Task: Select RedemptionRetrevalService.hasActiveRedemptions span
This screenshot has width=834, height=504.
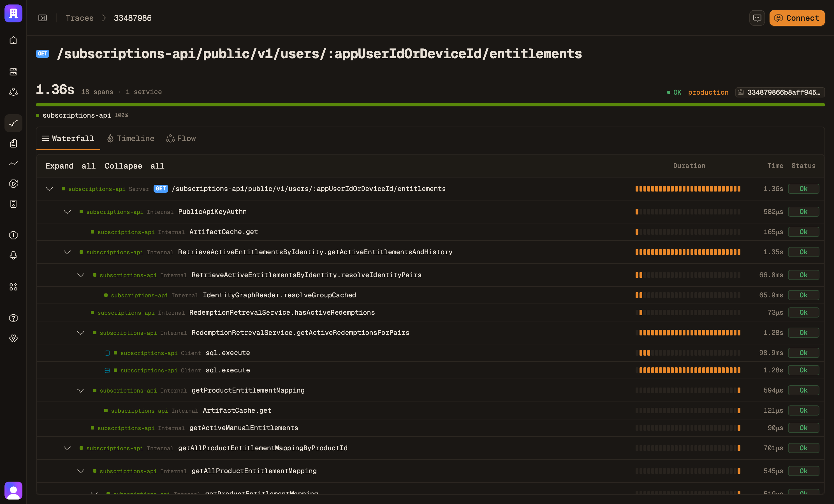Action: point(430,312)
